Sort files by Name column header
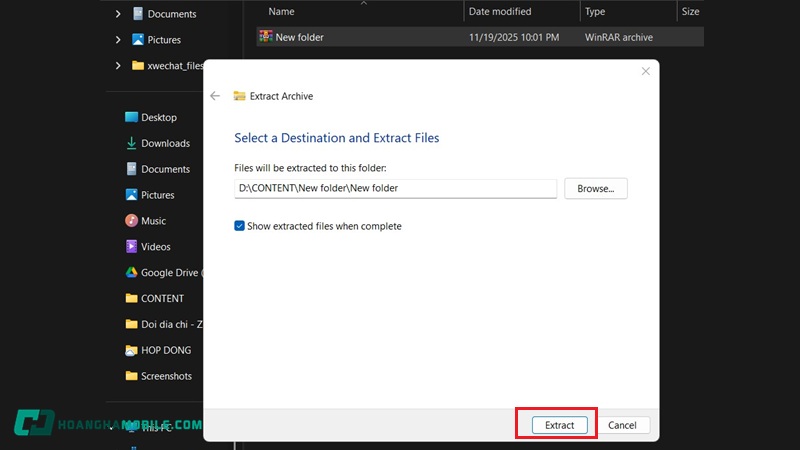 tap(282, 12)
